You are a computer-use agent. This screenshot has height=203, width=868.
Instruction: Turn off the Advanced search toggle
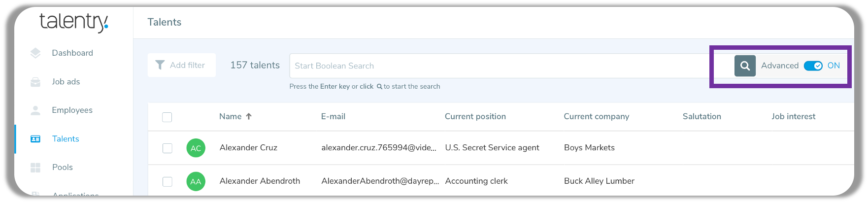click(x=813, y=66)
